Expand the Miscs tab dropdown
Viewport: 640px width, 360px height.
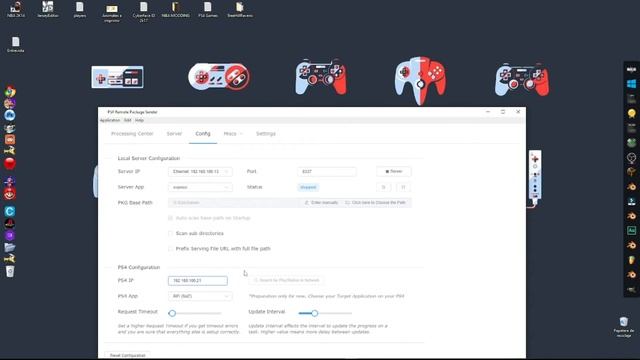click(233, 134)
